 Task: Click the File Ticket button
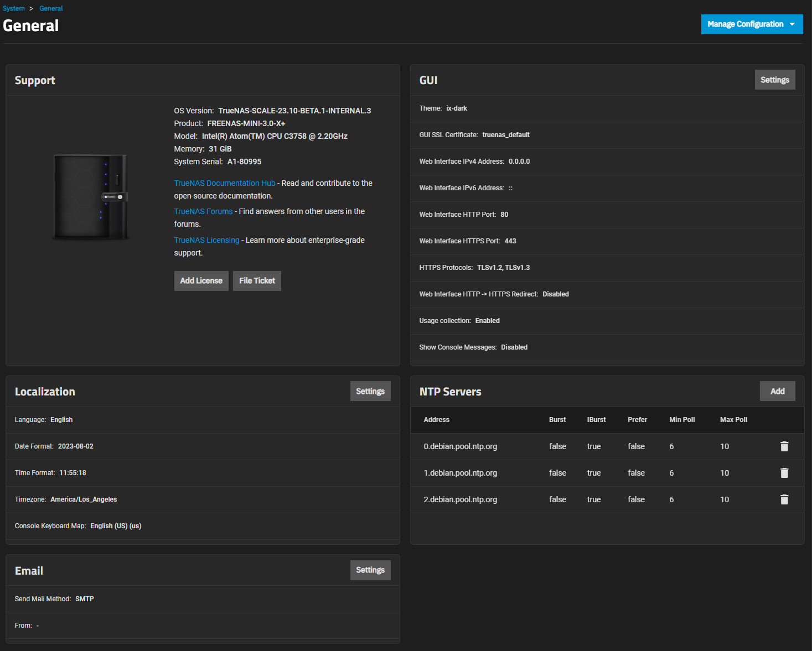click(x=257, y=281)
